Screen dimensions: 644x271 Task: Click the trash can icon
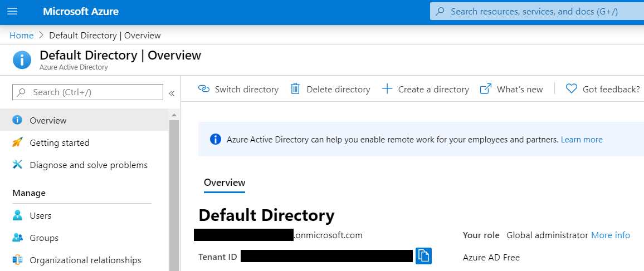(295, 88)
